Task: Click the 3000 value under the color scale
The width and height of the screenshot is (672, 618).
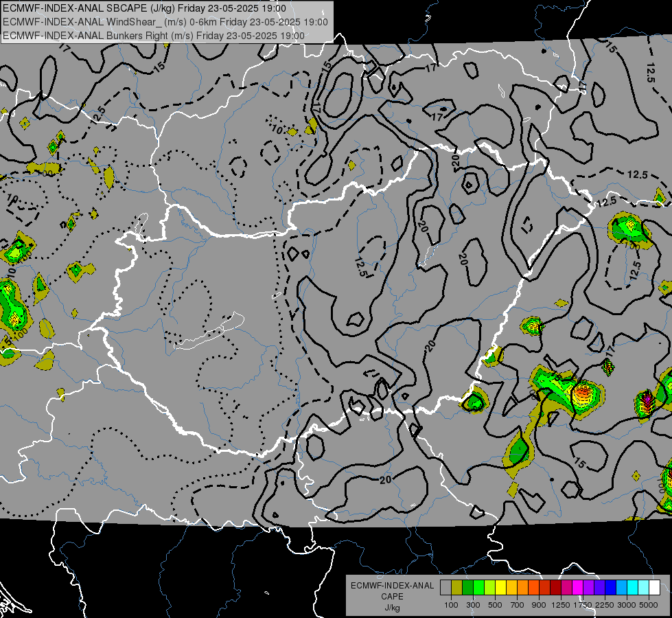Action: pyautogui.click(x=627, y=605)
